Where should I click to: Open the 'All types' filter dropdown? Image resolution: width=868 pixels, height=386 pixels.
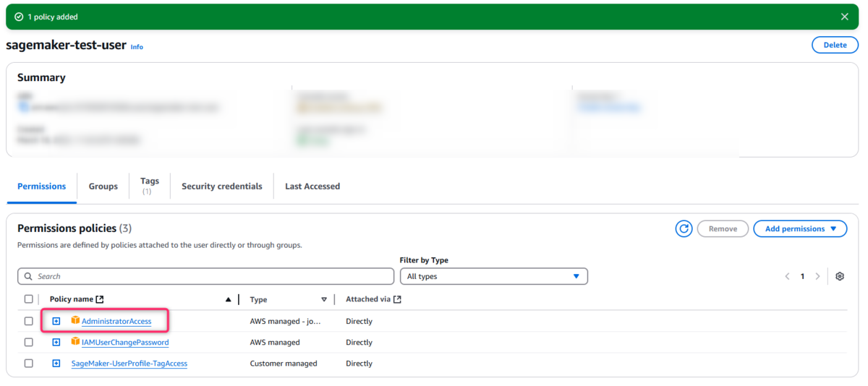point(493,276)
